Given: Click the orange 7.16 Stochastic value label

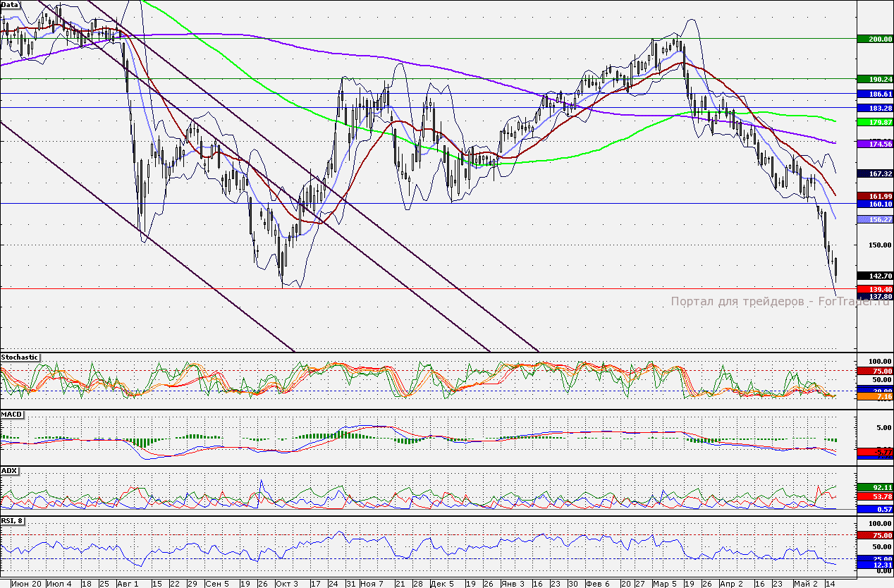Looking at the screenshot, I should pos(875,397).
